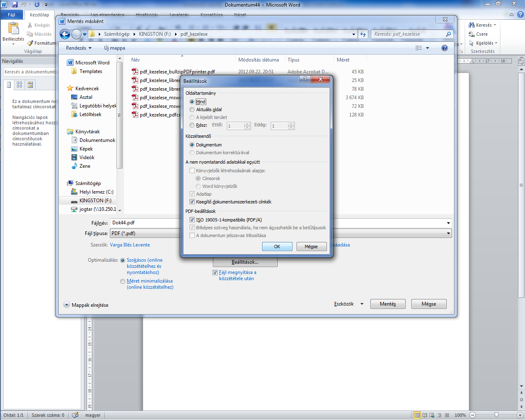Image resolution: width=525 pixels, height=420 pixels.
Task: Open the Fájl típusa dropdown arrow
Action: click(x=448, y=233)
